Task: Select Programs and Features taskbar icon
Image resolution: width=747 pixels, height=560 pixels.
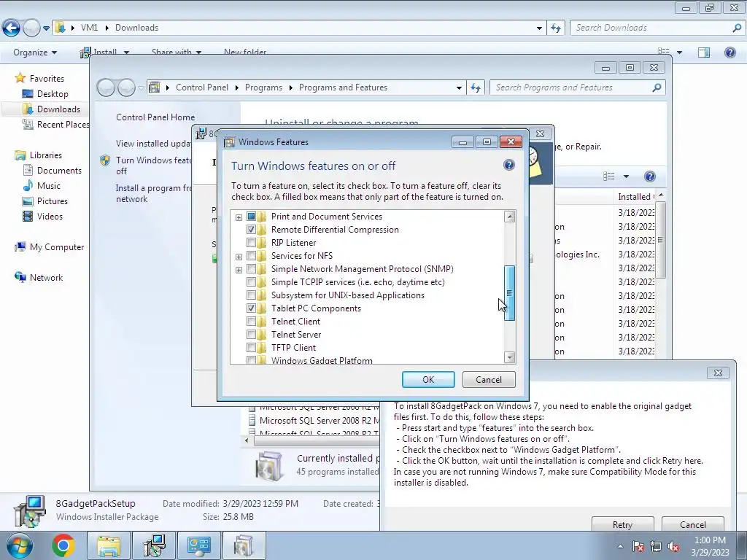Action: point(244,545)
